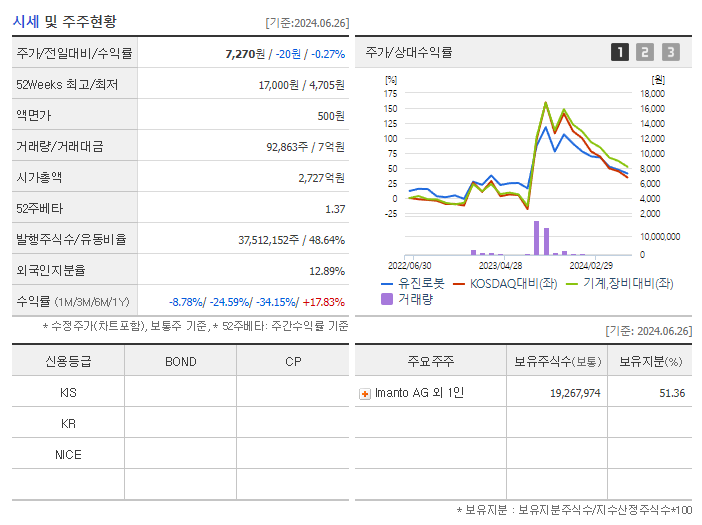Select the 19,267,974 shares value
This screenshot has height=525, width=702.
(x=575, y=393)
